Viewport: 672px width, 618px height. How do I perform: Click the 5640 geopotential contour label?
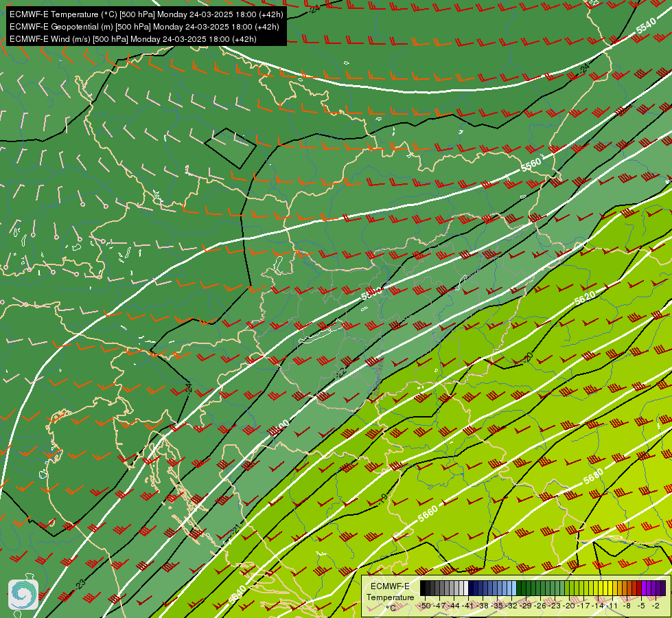pyautogui.click(x=237, y=595)
